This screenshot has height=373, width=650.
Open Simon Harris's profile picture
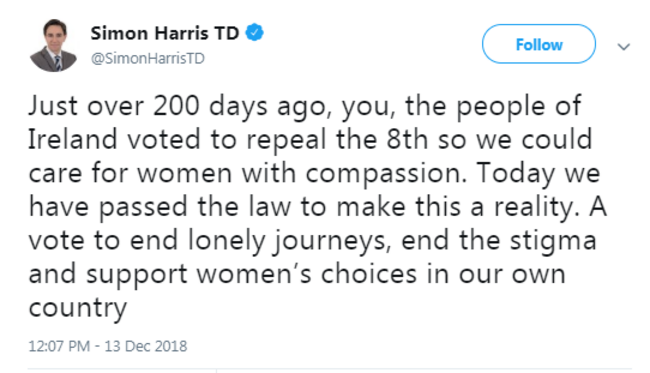coord(53,46)
